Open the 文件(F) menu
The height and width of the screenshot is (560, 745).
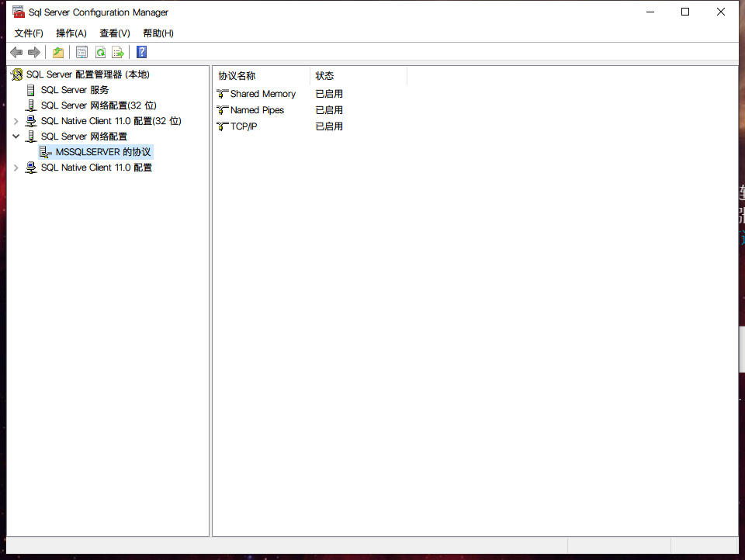point(29,33)
